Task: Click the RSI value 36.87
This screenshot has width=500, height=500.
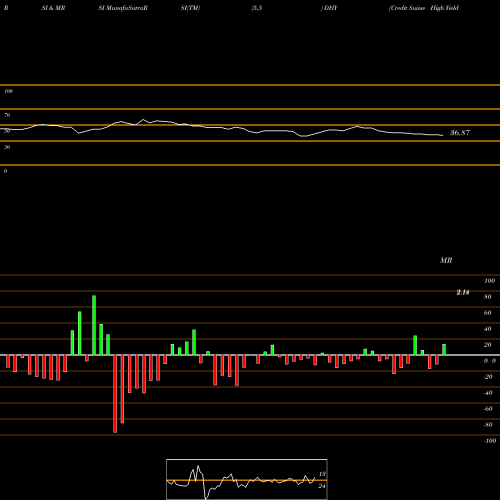Action: (x=460, y=133)
